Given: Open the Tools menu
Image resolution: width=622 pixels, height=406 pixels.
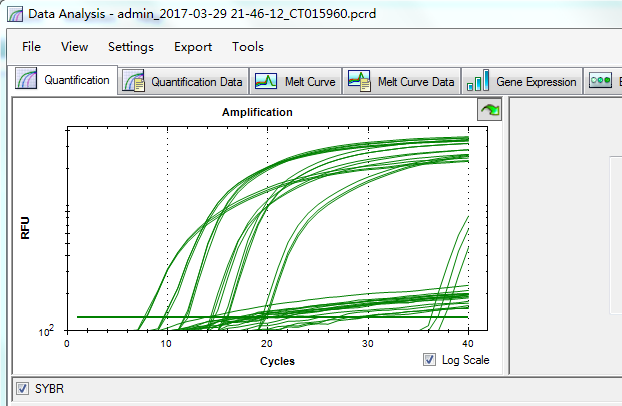Looking at the screenshot, I should coord(248,47).
